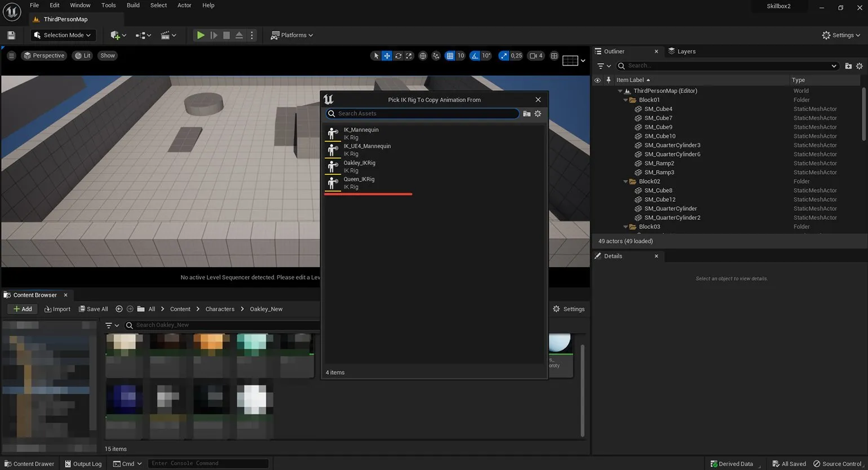This screenshot has height=470, width=868.
Task: Click the surface snapping icon
Action: (x=436, y=56)
